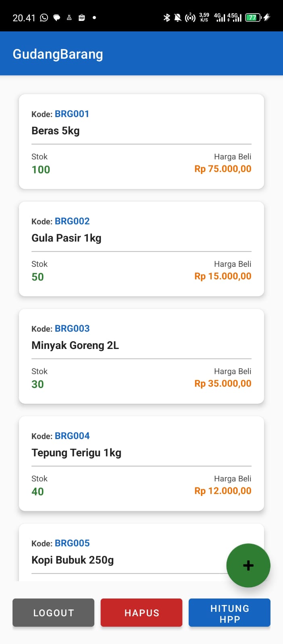Select product code BRG003
The image size is (283, 644).
point(72,328)
